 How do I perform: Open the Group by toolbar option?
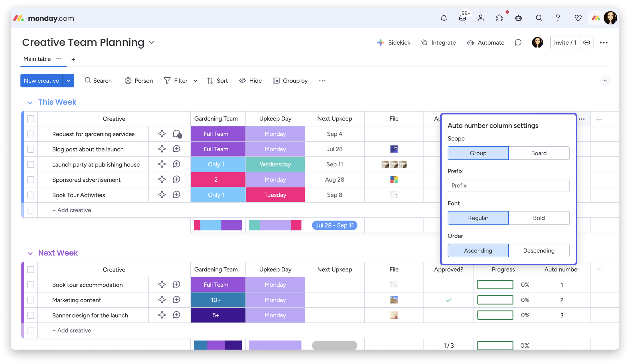click(290, 81)
